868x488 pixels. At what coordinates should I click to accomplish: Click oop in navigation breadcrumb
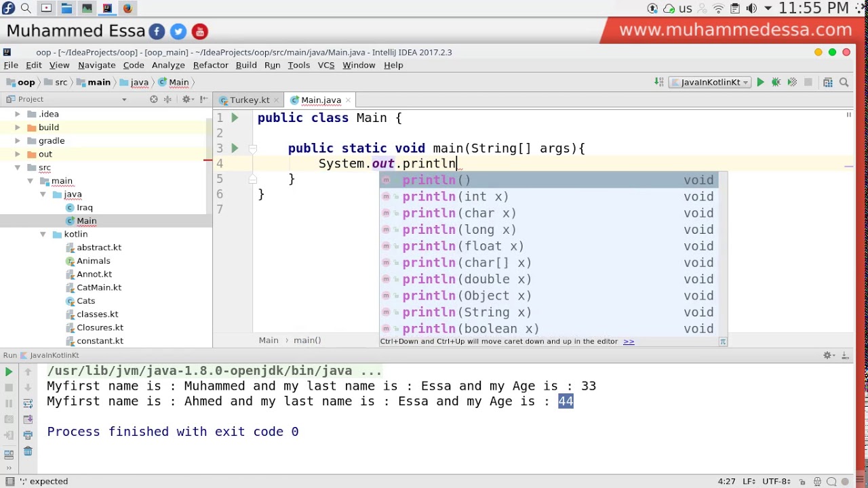coord(21,82)
